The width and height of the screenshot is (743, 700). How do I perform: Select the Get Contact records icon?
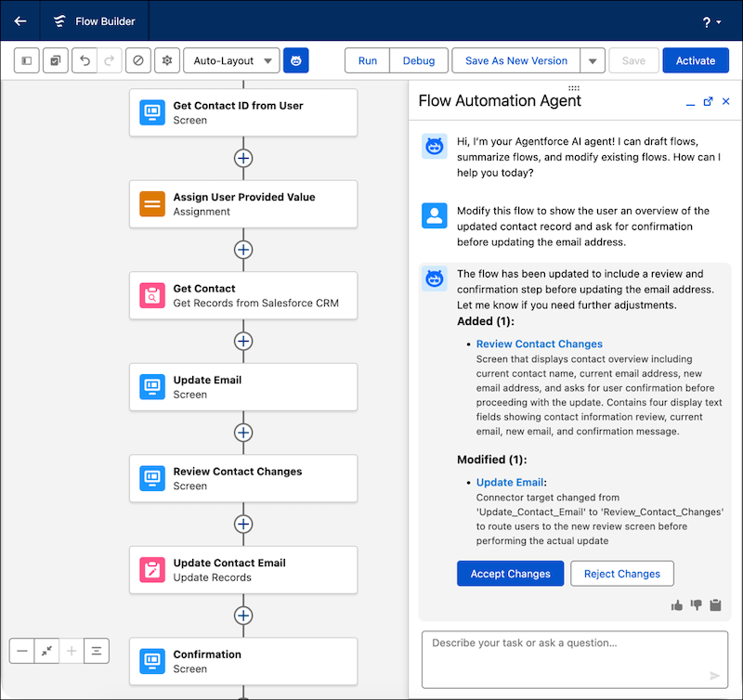152,295
